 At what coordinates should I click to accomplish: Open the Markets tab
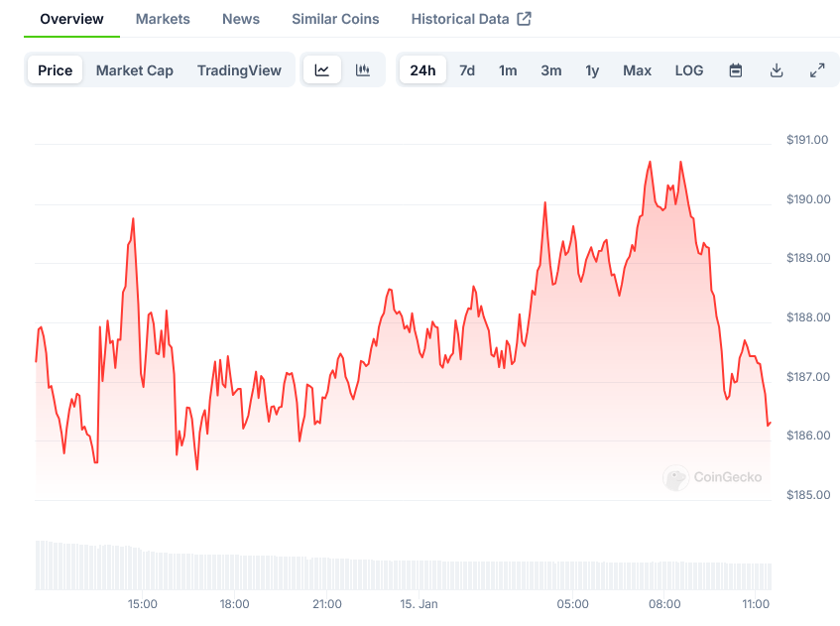tap(163, 19)
